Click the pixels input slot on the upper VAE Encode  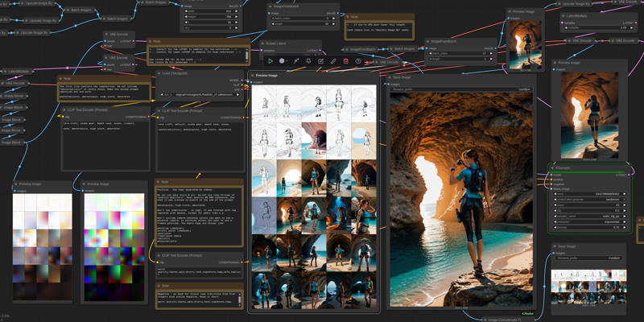[x=105, y=41]
